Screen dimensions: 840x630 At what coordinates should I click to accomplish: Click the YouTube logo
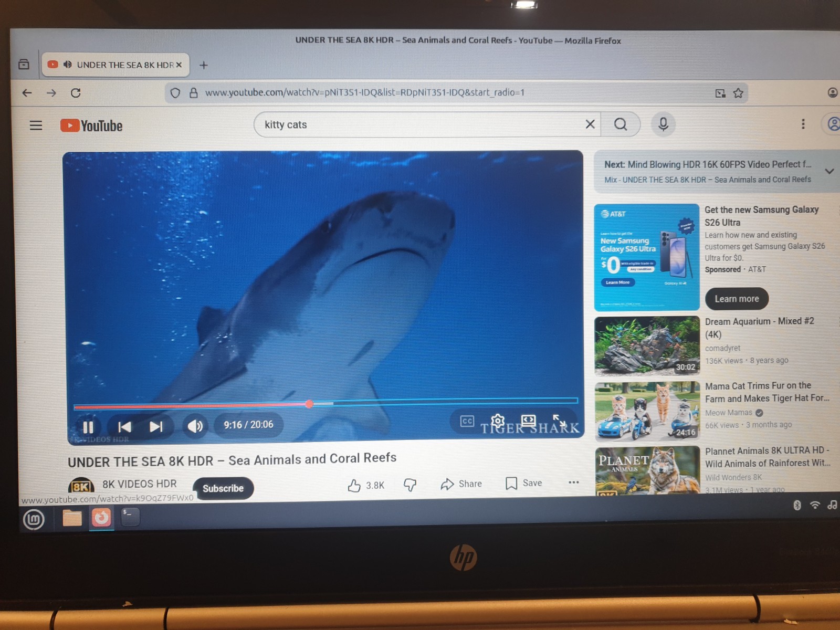coord(91,125)
